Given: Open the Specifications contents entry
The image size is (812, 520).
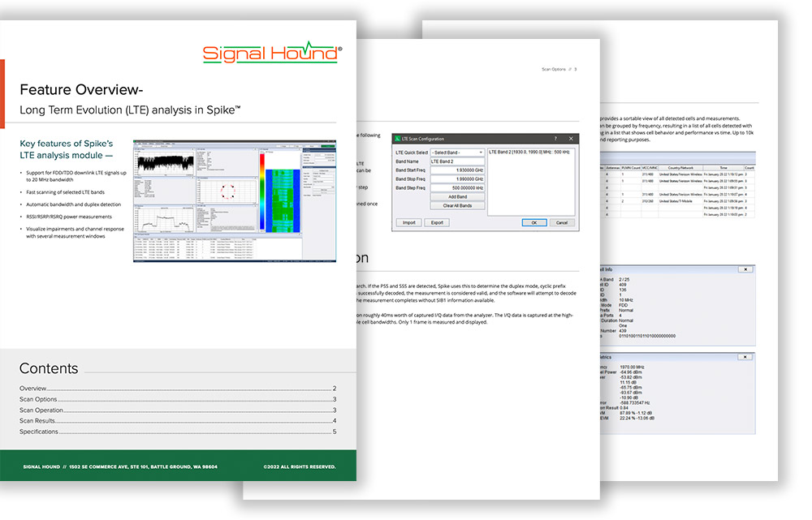Looking at the screenshot, I should pyautogui.click(x=178, y=432).
